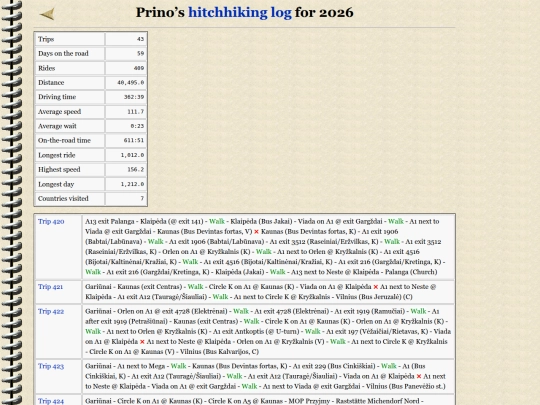
Task: Select the Average speed value 111.7
Action: (136, 112)
